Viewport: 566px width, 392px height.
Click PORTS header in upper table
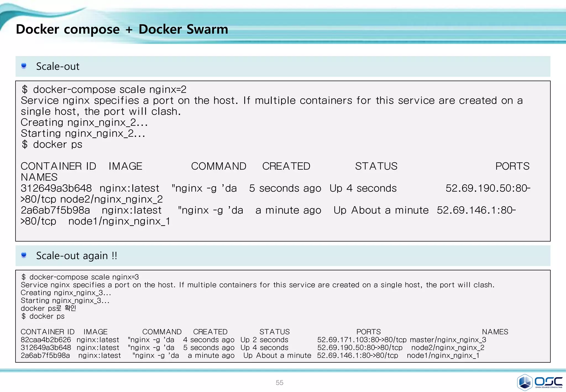click(512, 166)
